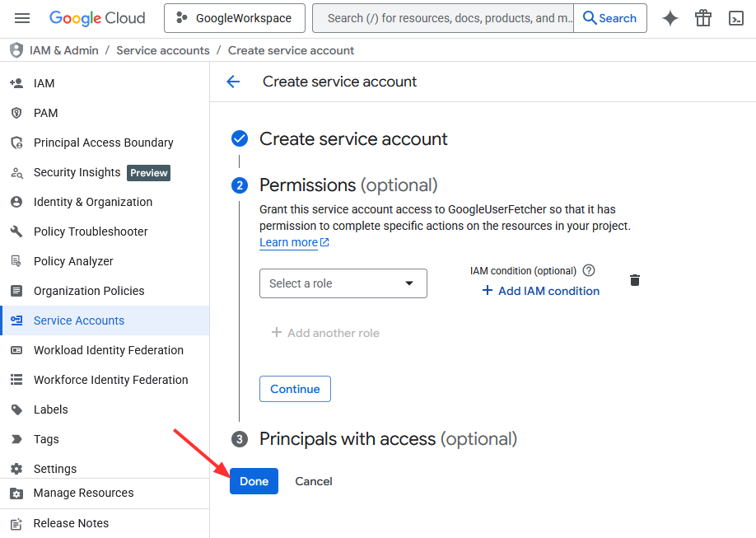Add an IAM condition

[540, 291]
